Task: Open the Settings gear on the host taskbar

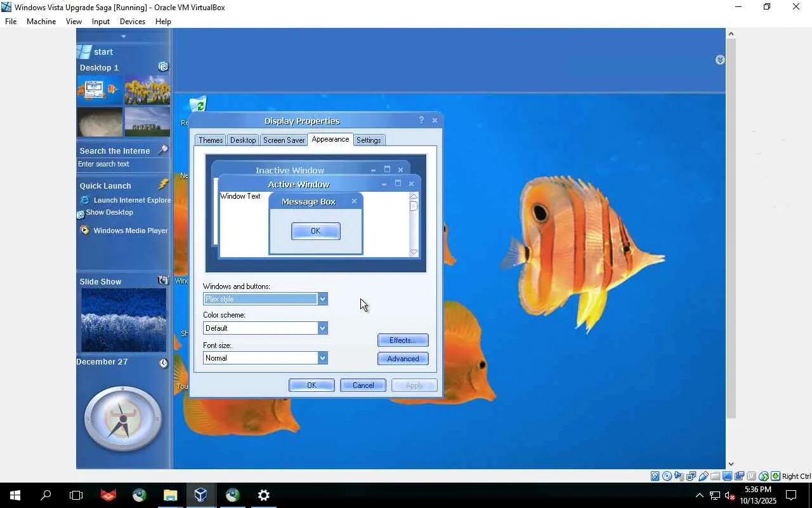Action: [x=264, y=495]
